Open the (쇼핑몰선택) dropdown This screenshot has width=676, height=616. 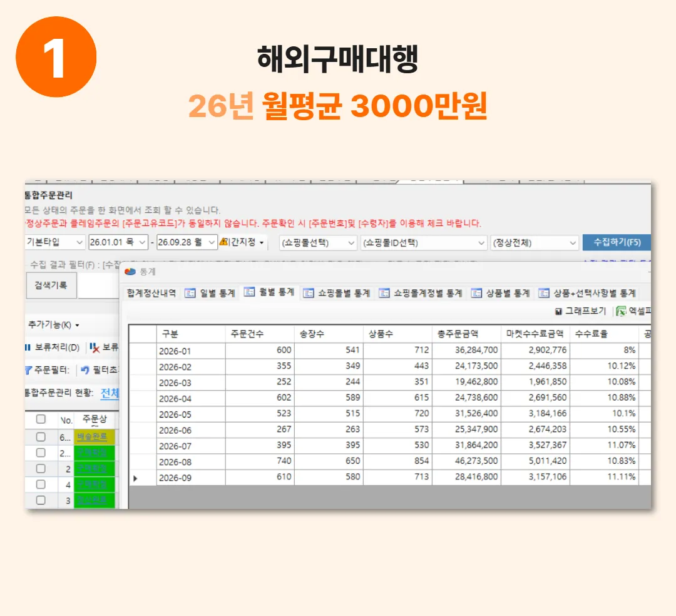tap(318, 243)
